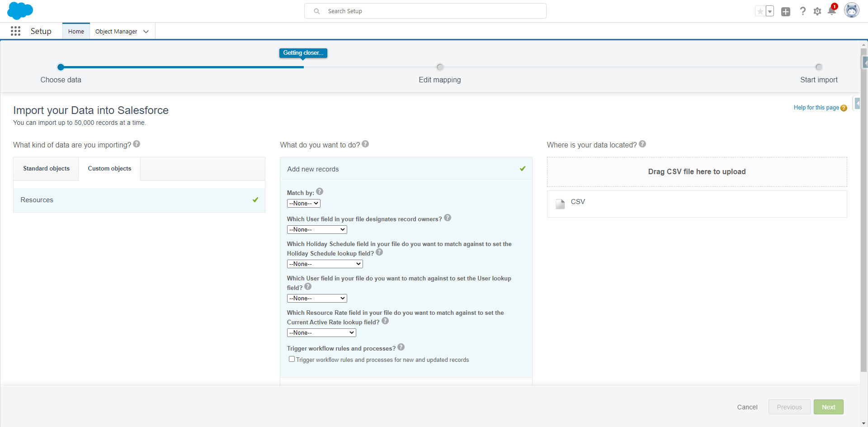
Task: Click the 'Getting closer...' progress tooltip
Action: [303, 53]
